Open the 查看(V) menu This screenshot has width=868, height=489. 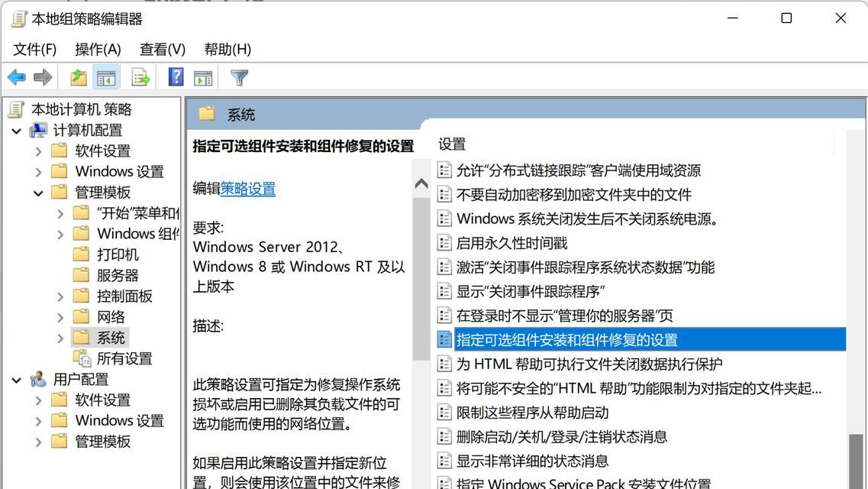pyautogui.click(x=162, y=50)
